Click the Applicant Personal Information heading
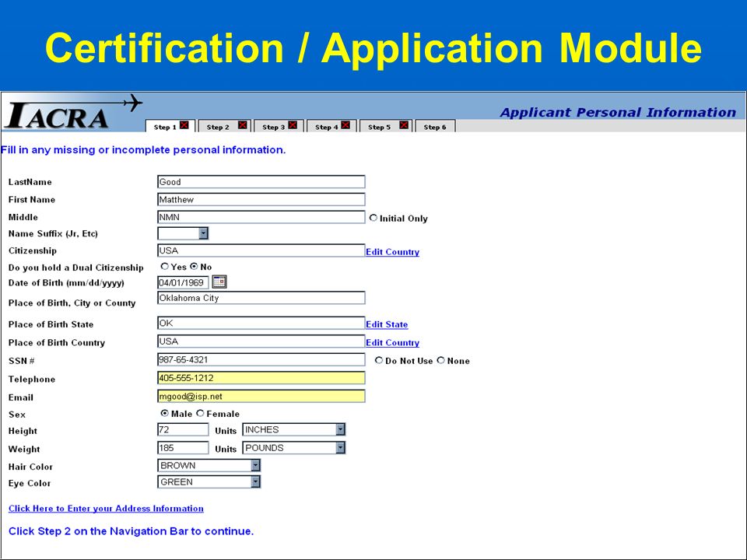Viewport: 747px width, 560px height. pyautogui.click(x=618, y=112)
